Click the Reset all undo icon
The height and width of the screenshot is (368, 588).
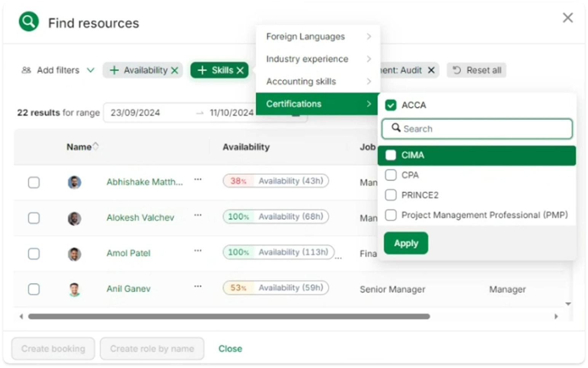[457, 70]
